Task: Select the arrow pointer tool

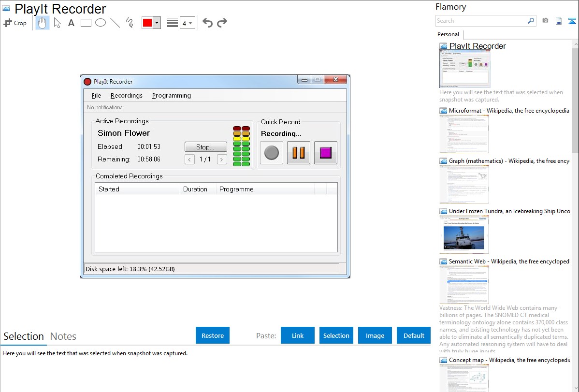Action: pos(57,23)
